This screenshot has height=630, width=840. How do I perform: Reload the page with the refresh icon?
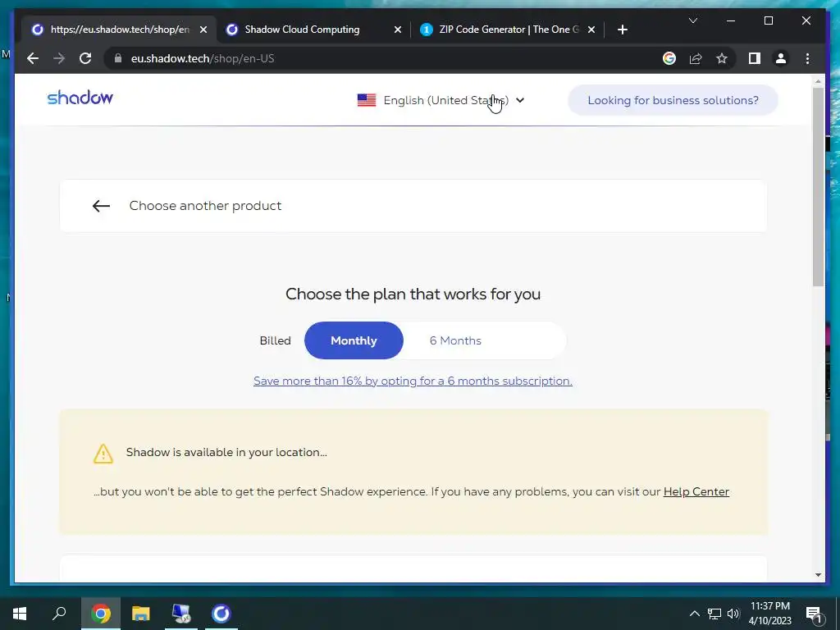coord(85,58)
